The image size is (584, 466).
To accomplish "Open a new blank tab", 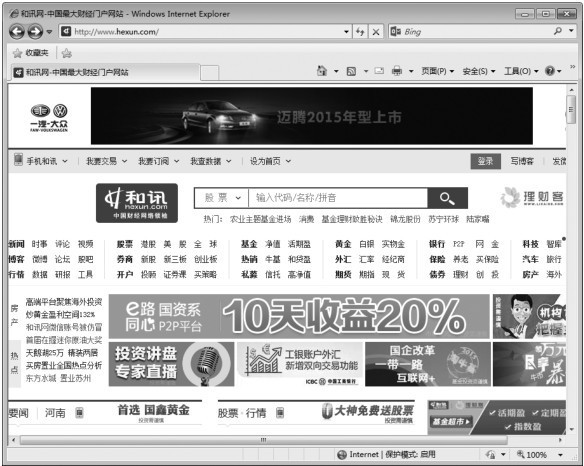I will point(210,73).
